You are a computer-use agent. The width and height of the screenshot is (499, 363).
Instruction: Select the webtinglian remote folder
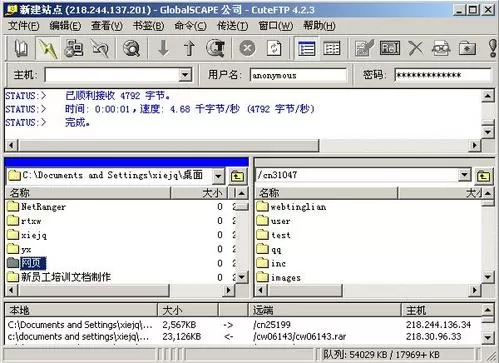292,207
